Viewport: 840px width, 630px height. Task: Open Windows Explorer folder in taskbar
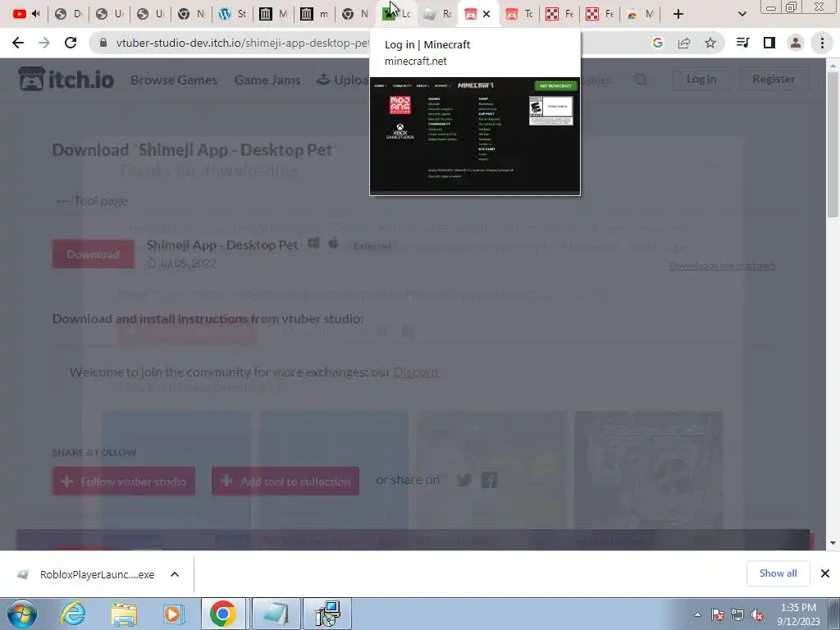[x=124, y=614]
